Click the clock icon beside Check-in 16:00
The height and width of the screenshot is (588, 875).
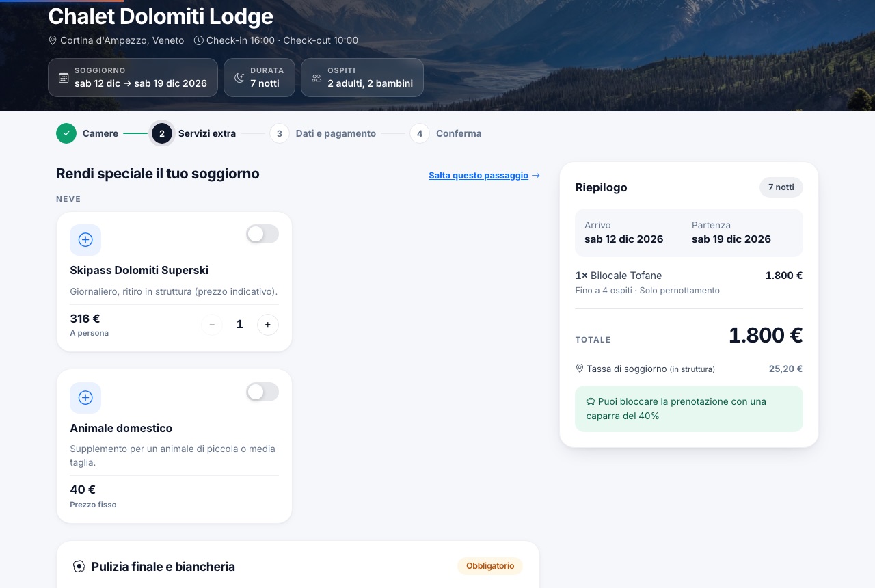click(199, 40)
